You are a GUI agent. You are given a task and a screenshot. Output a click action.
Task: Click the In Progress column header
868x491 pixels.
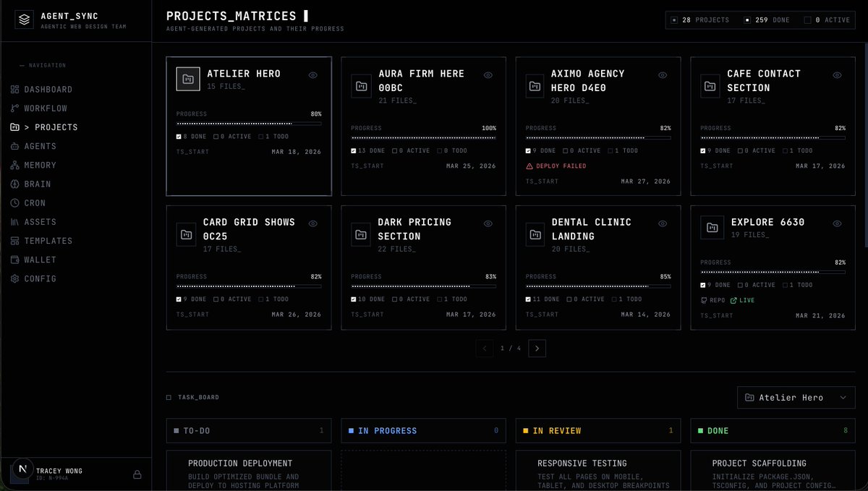[424, 430]
